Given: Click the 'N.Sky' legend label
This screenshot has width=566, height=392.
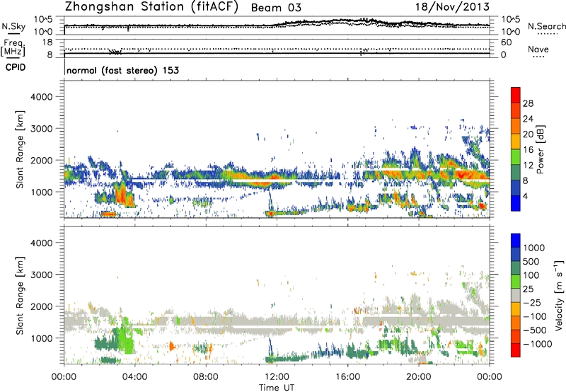Looking at the screenshot, I should coord(13,26).
